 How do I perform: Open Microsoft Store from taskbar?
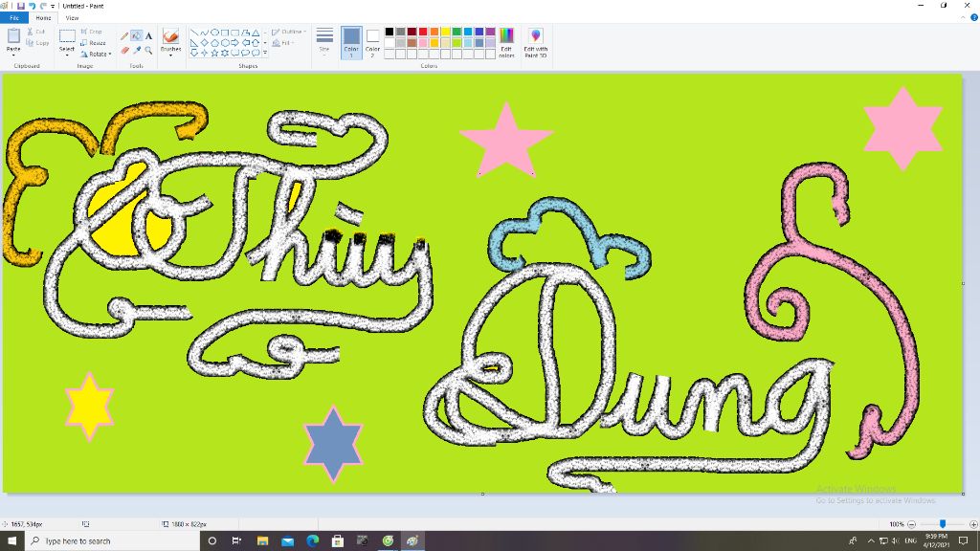[x=338, y=541]
